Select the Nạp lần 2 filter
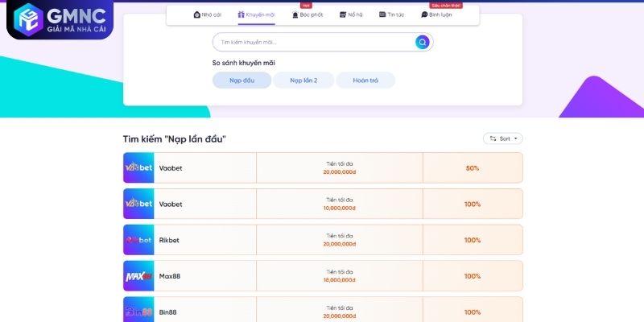Viewport: 644px width, 322px height. pos(303,80)
